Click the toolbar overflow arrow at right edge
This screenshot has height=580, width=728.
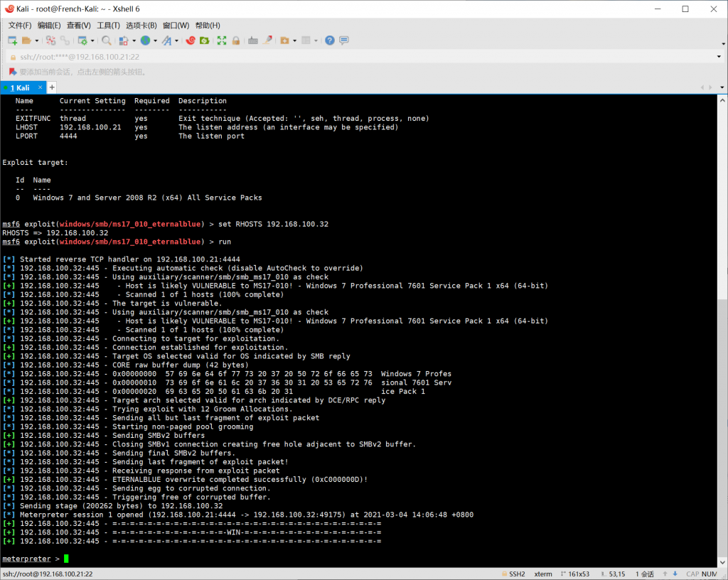pyautogui.click(x=723, y=43)
